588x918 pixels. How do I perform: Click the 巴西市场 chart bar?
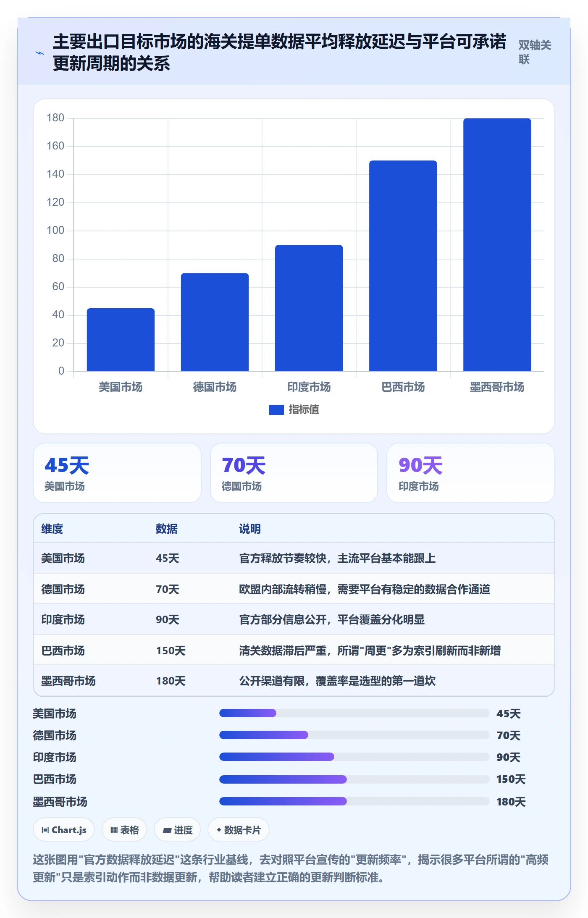pos(403,266)
